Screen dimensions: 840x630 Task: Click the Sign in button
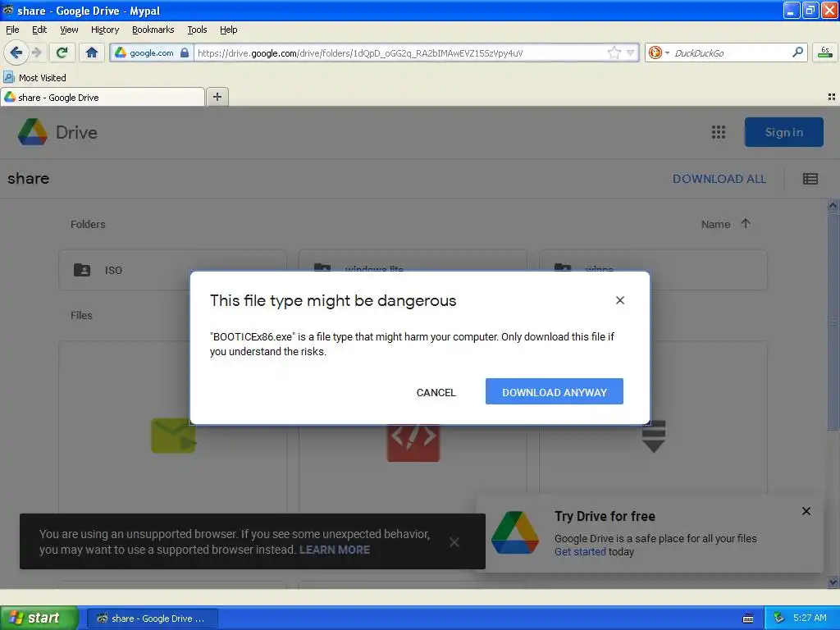click(783, 132)
